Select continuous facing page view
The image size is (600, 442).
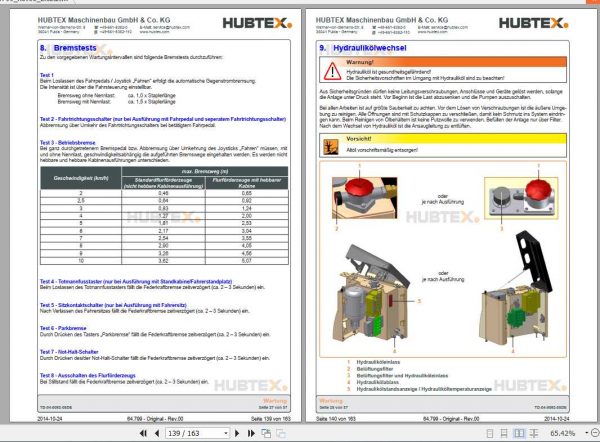534,433
